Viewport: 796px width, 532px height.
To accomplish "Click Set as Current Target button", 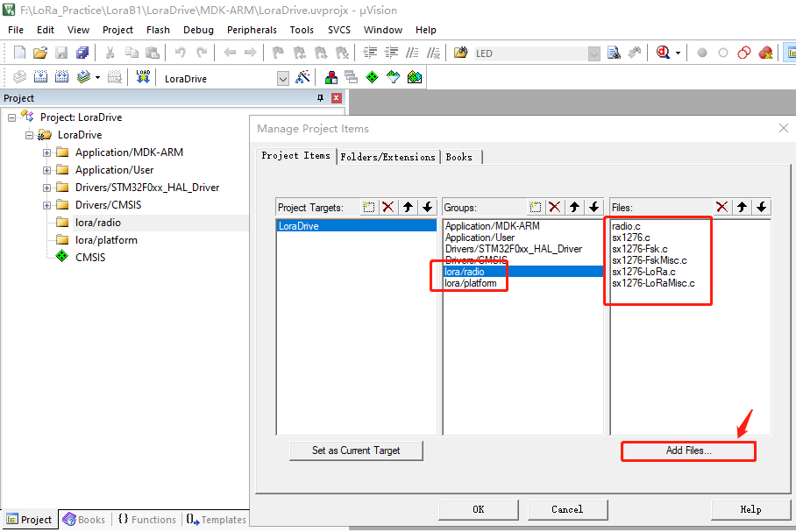I will (x=356, y=450).
